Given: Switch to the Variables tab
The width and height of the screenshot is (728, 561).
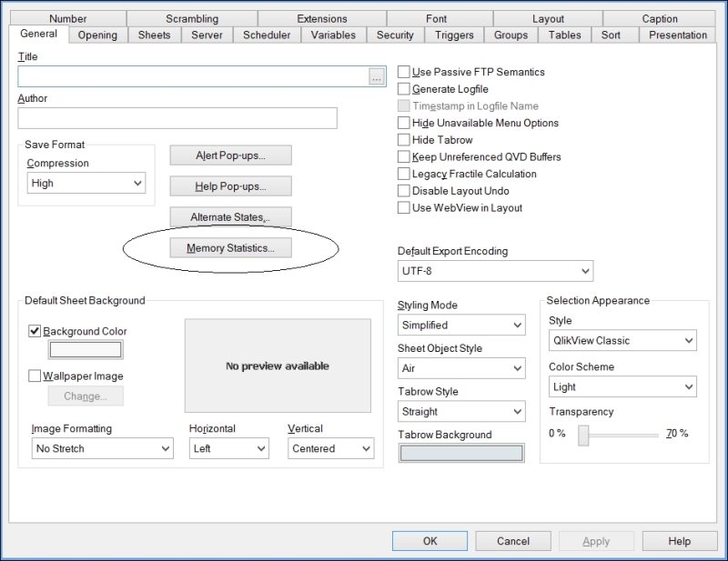Looking at the screenshot, I should [333, 35].
